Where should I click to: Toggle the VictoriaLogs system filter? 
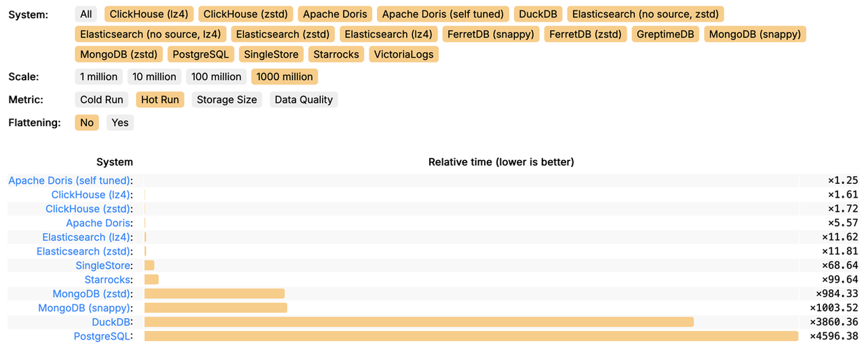click(x=403, y=54)
